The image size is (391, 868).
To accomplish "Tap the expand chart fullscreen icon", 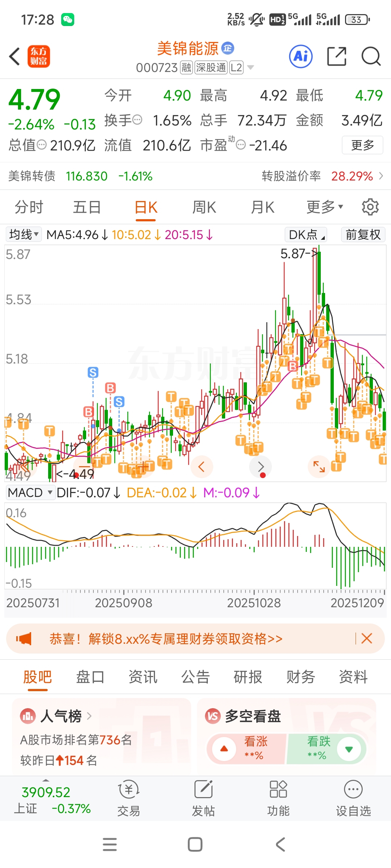I will click(319, 467).
